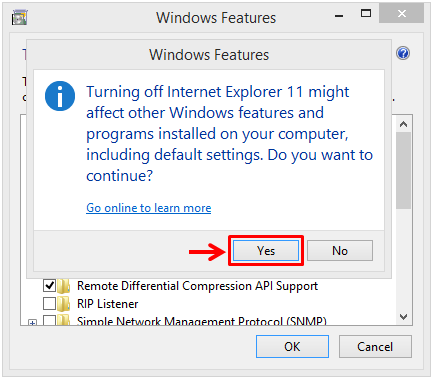
Task: Cancel the Windows Features dialog
Action: [375, 347]
